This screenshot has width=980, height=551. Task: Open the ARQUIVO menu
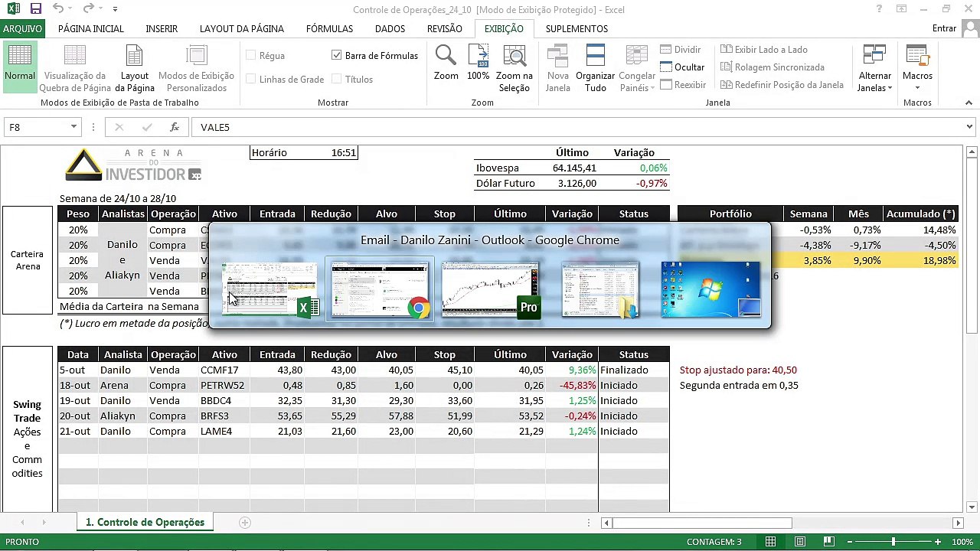(x=22, y=28)
